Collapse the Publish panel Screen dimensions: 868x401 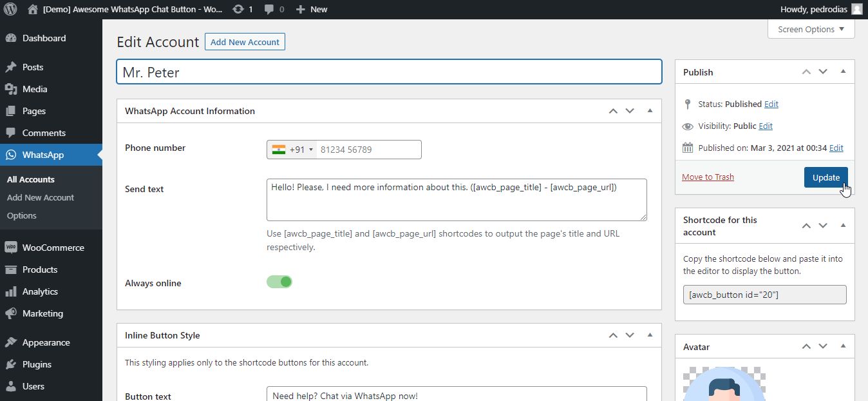coord(843,72)
